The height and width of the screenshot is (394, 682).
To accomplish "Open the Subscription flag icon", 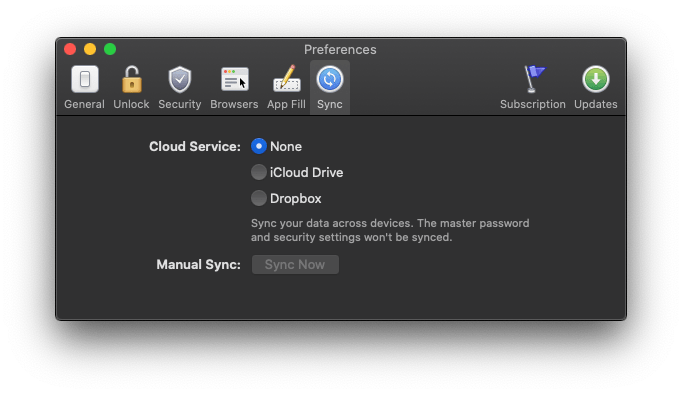I will tap(533, 79).
